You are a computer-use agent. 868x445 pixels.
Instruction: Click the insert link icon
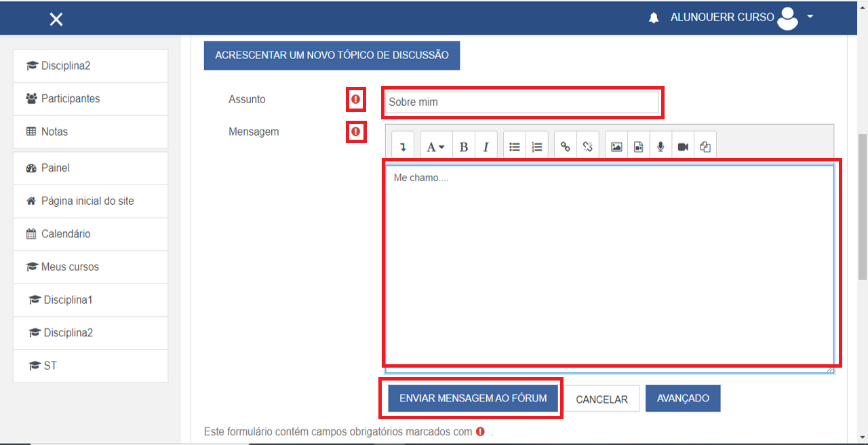566,147
